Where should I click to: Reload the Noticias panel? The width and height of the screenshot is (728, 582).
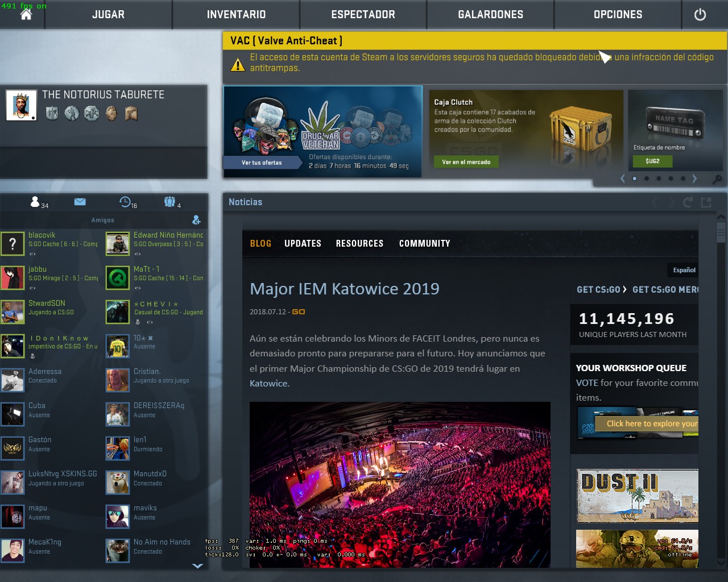click(688, 202)
